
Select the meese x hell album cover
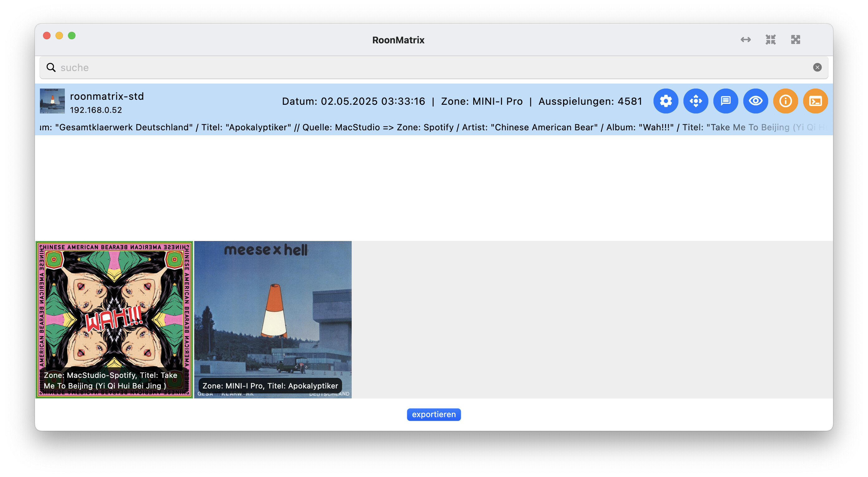pyautogui.click(x=272, y=319)
